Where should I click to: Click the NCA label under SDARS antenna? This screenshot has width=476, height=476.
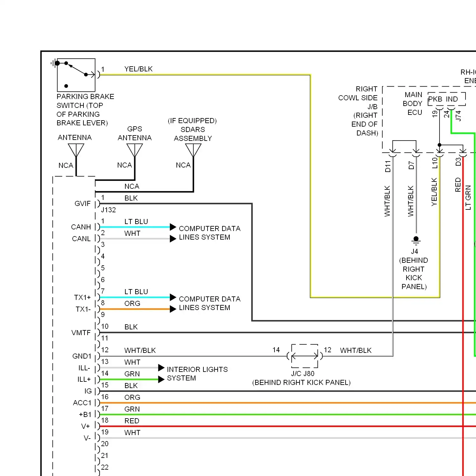point(183,165)
